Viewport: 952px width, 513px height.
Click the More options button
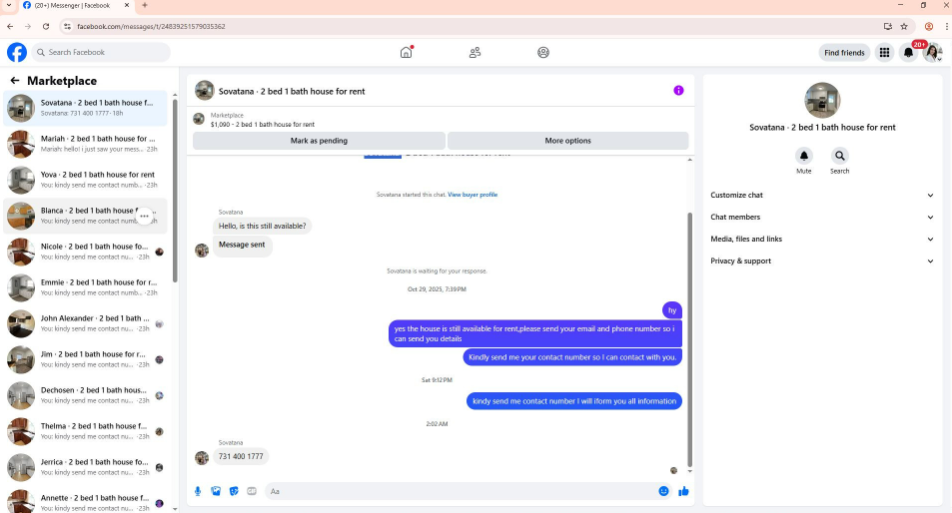(x=568, y=140)
